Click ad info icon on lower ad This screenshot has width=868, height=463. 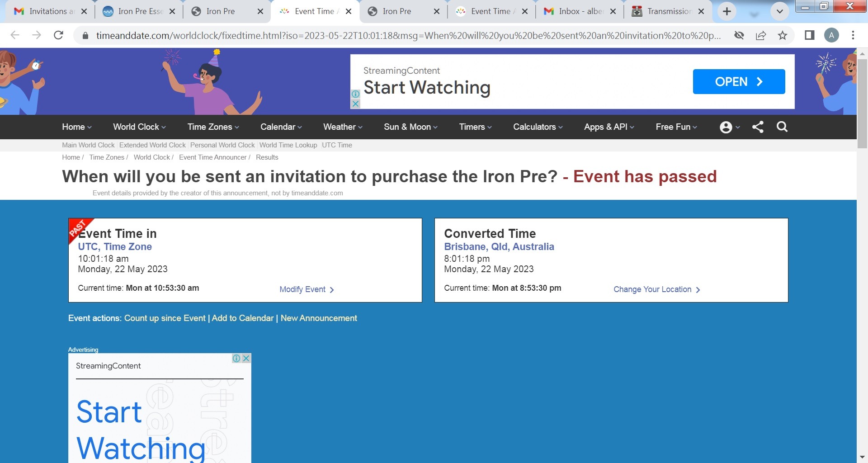point(236,359)
